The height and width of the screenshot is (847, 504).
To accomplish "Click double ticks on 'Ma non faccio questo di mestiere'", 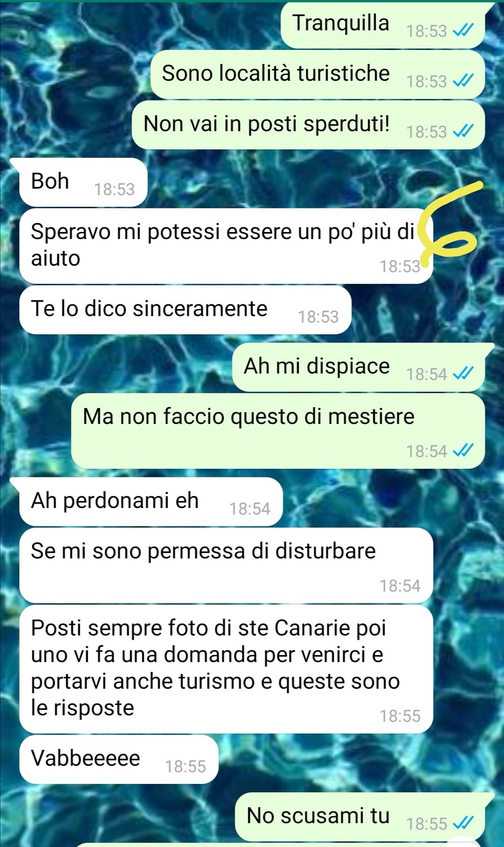I will pos(463,451).
